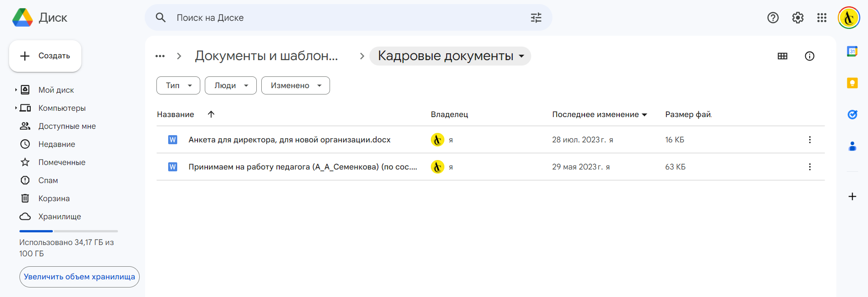The image size is (868, 297).
Task: Click Увеличить объем хранилища button
Action: pos(80,277)
